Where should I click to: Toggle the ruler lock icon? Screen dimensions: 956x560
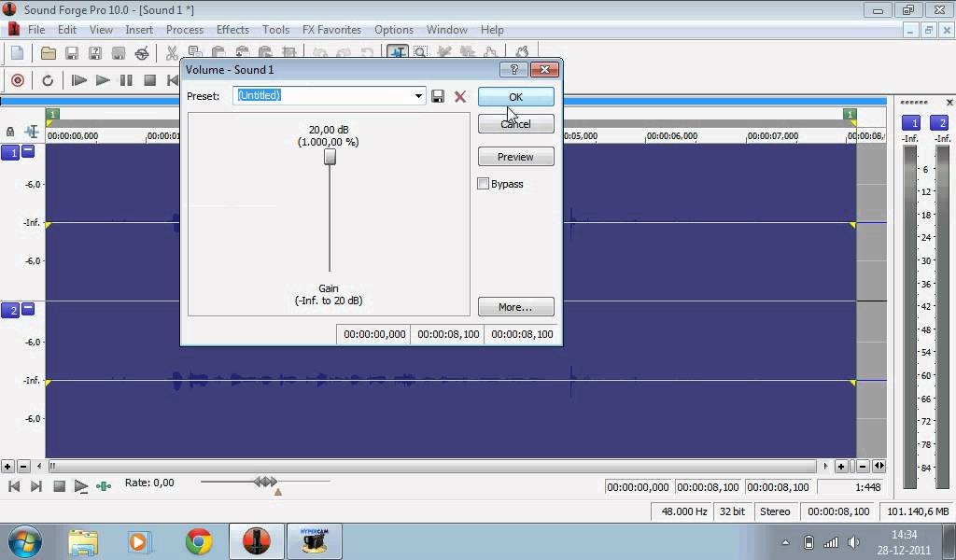[10, 132]
